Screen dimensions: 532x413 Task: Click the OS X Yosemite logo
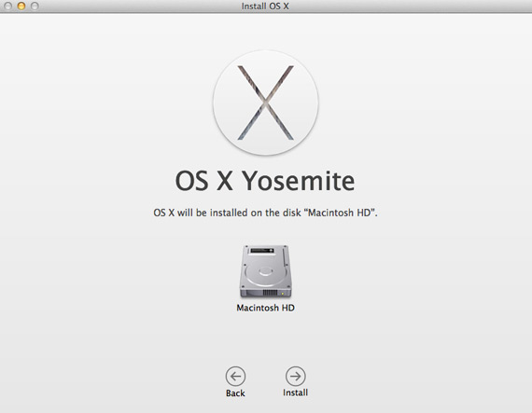point(266,103)
